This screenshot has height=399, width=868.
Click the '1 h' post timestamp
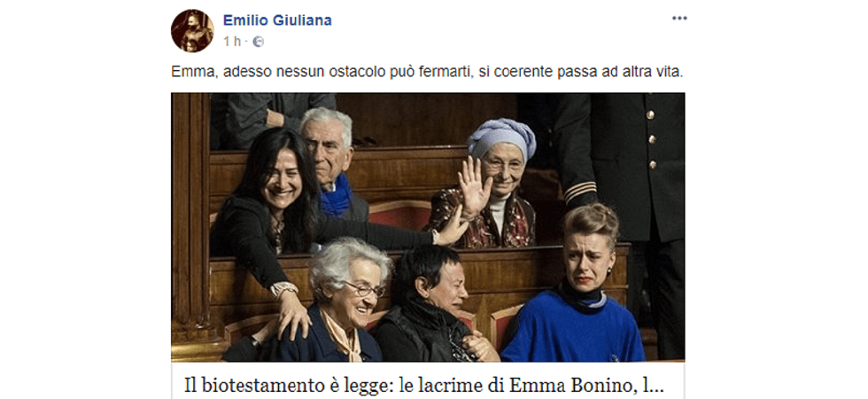pos(232,42)
